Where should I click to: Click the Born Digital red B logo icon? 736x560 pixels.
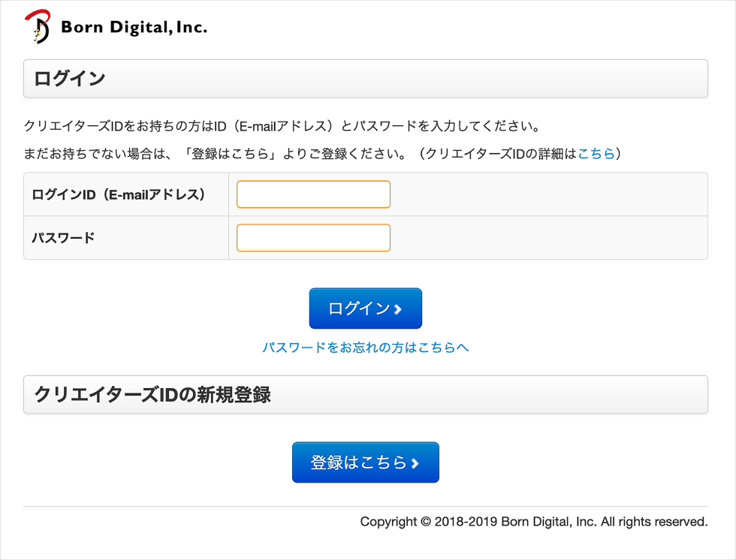tap(38, 27)
